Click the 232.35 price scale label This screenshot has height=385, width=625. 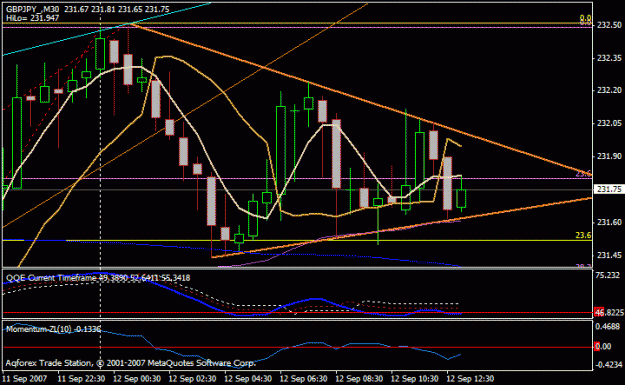[x=609, y=58]
